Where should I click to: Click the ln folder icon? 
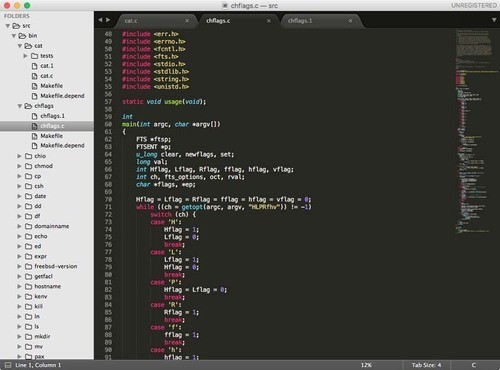(29, 316)
